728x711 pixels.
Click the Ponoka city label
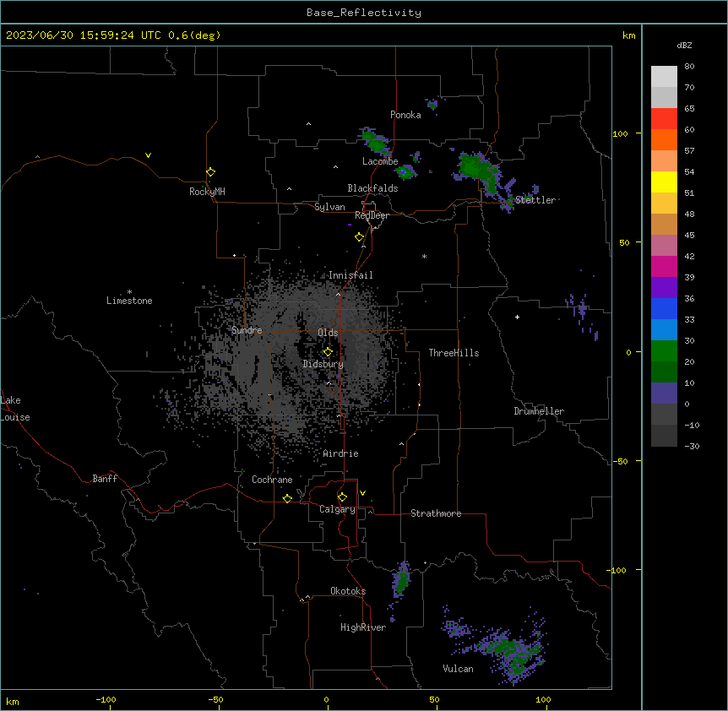tap(405, 115)
